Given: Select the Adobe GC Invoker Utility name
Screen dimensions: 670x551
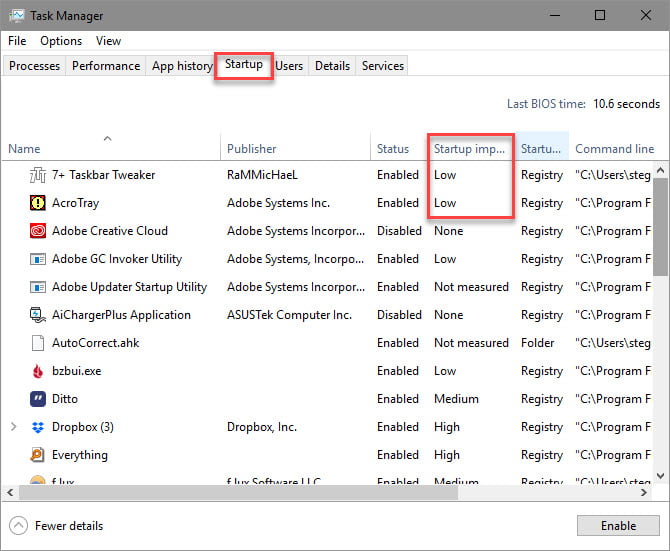Looking at the screenshot, I should [x=117, y=259].
